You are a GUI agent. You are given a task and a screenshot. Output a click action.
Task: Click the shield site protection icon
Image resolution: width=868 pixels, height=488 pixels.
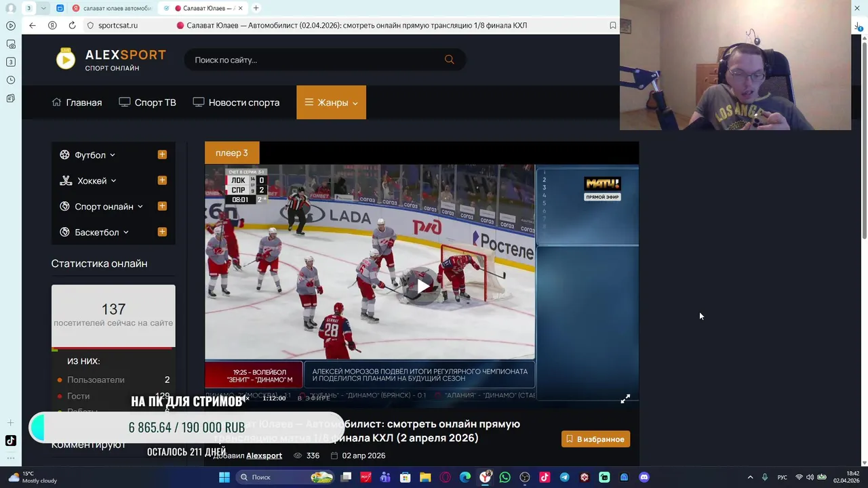pos(90,25)
